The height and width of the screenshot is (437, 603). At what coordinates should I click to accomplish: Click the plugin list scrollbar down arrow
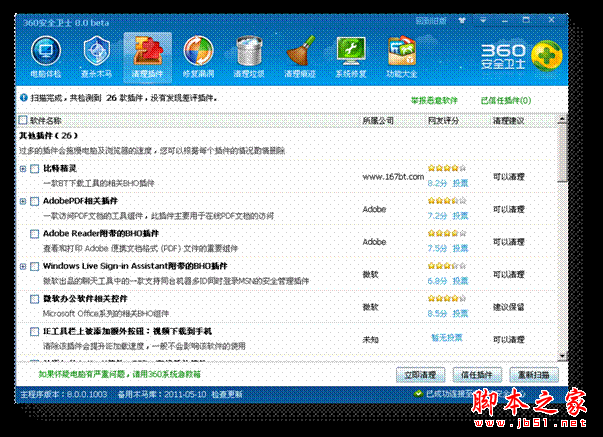coord(562,356)
